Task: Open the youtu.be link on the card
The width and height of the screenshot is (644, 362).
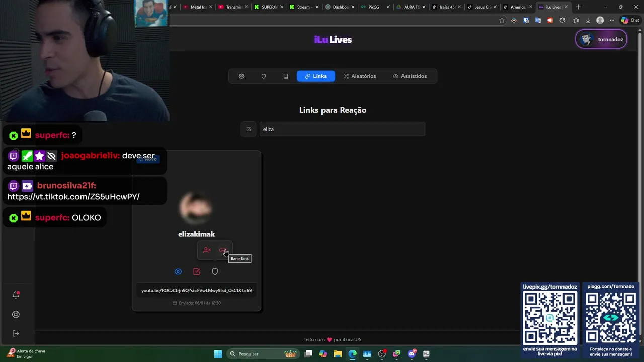Action: tap(196, 290)
